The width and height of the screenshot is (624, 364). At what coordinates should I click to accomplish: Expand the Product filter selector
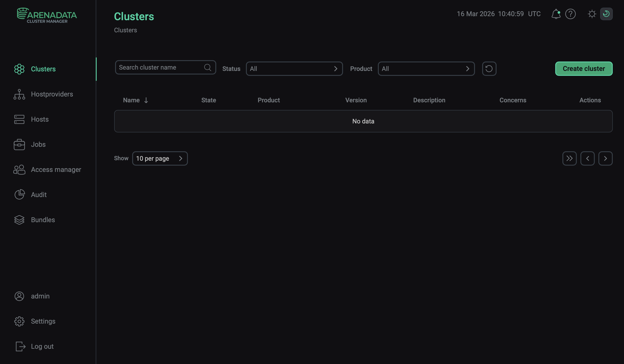tap(426, 68)
